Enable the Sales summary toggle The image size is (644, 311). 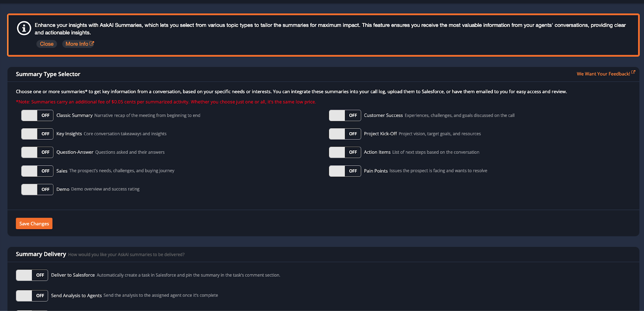[x=37, y=171]
